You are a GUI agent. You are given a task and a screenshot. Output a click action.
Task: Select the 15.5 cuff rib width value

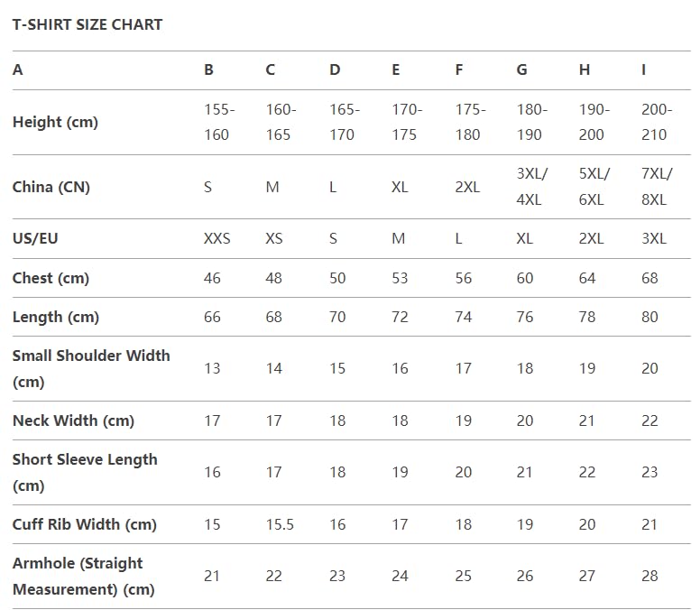coord(280,524)
